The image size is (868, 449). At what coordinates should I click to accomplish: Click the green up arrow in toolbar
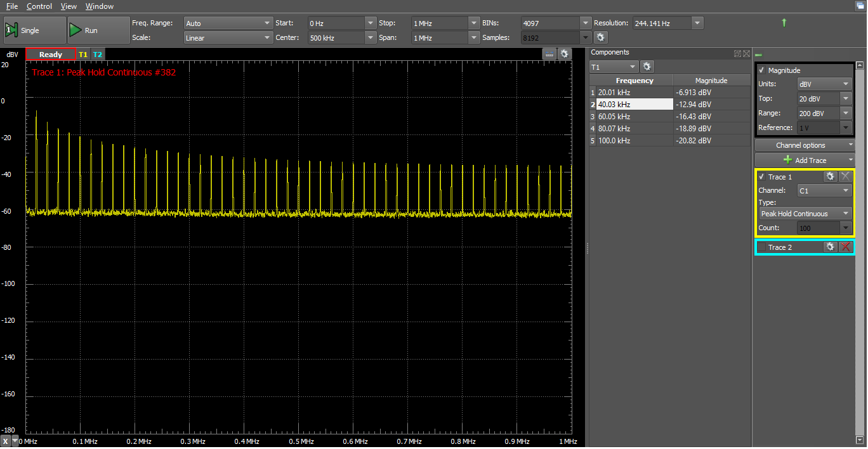(x=784, y=22)
